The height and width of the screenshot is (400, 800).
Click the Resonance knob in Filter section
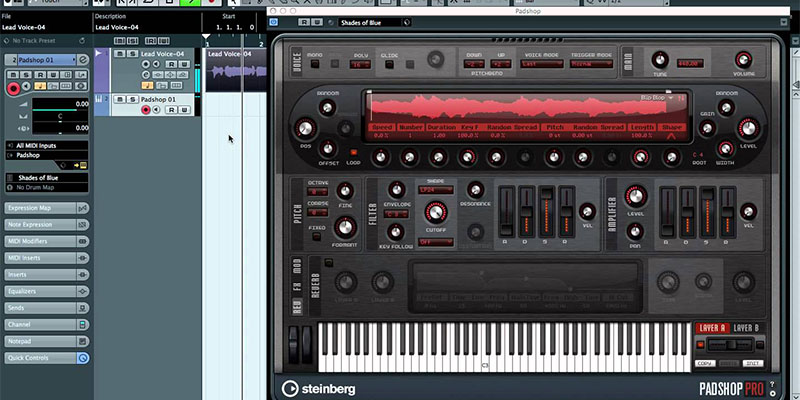coord(475,189)
